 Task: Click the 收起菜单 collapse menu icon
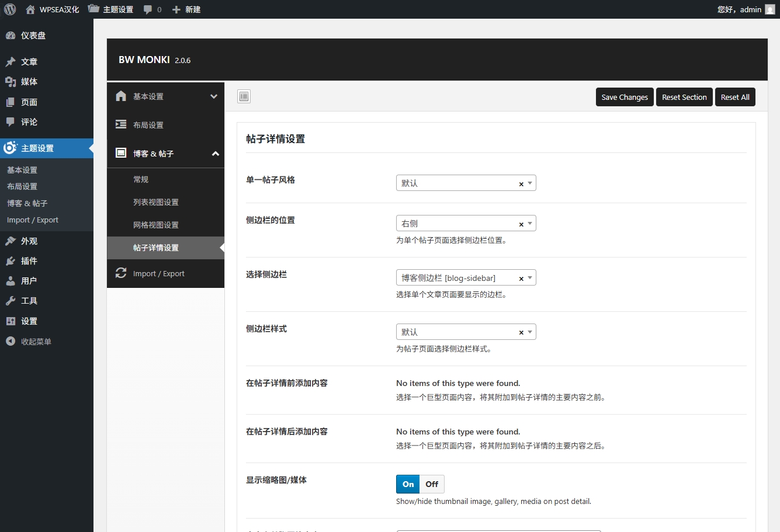[11, 342]
